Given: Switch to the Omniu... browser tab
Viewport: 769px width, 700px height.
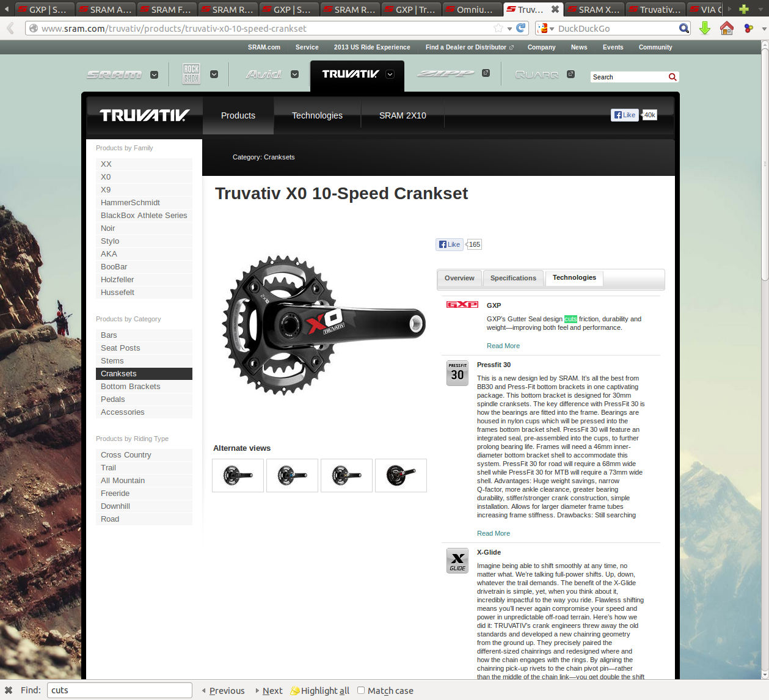Looking at the screenshot, I should click(472, 9).
